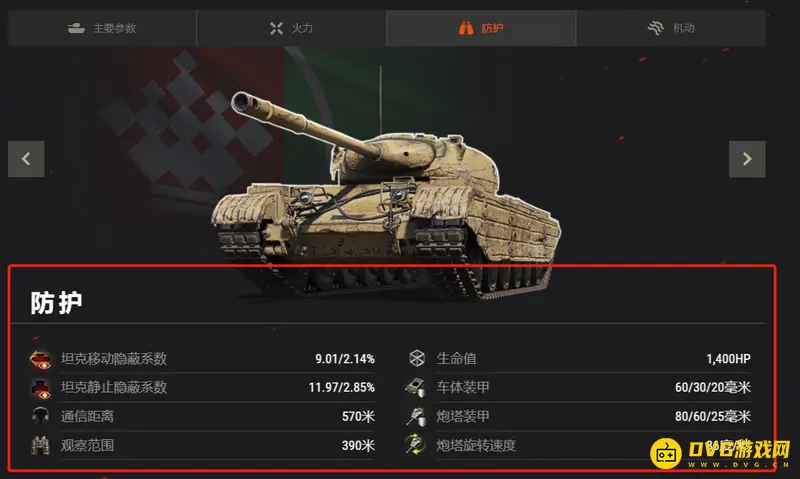Click the binoculars icon for 观察范围
Viewport: 800px width, 479px height.
[40, 445]
